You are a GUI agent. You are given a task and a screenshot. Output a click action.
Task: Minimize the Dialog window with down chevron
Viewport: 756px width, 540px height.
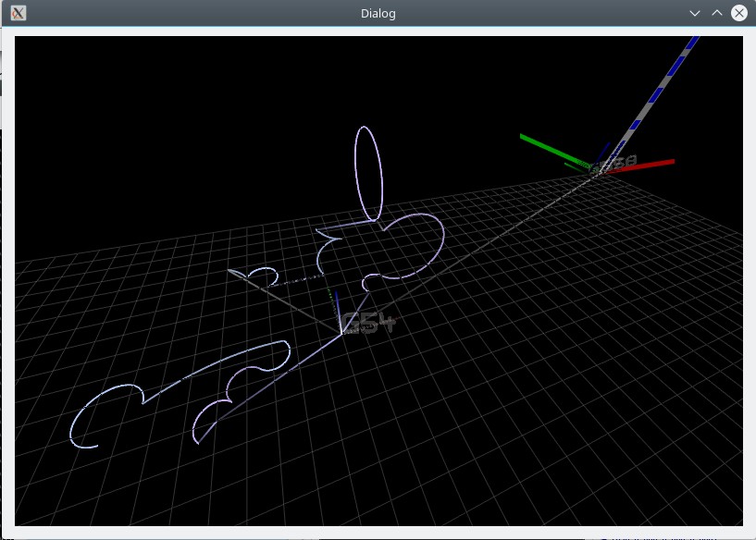(695, 13)
